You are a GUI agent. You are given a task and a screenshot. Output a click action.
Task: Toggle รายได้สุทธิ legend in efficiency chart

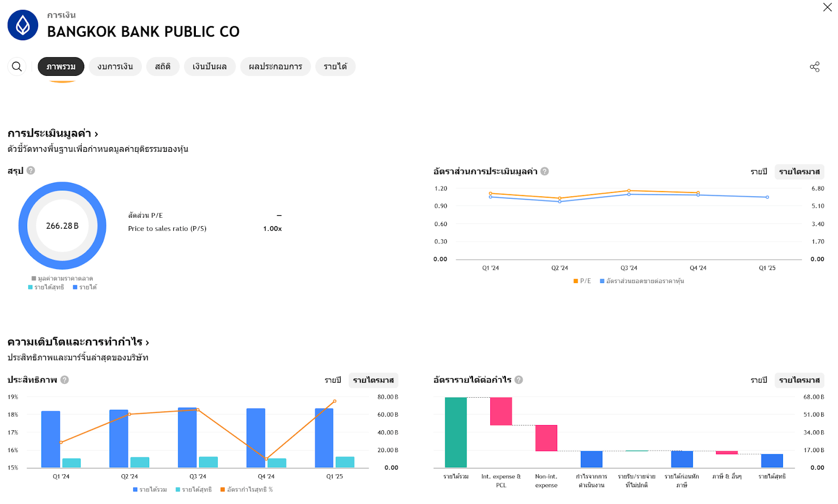pyautogui.click(x=194, y=490)
